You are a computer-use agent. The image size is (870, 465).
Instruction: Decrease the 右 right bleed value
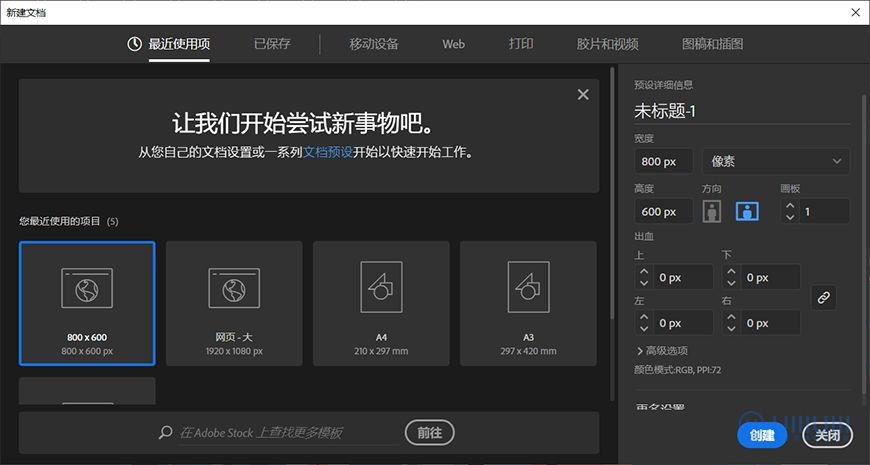pos(731,328)
